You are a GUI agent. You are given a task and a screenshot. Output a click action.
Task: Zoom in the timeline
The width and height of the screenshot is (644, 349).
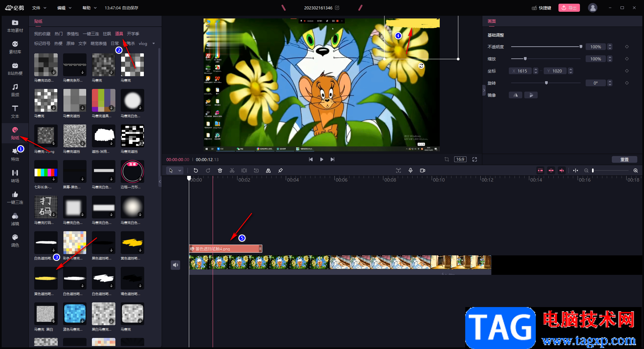(636, 170)
